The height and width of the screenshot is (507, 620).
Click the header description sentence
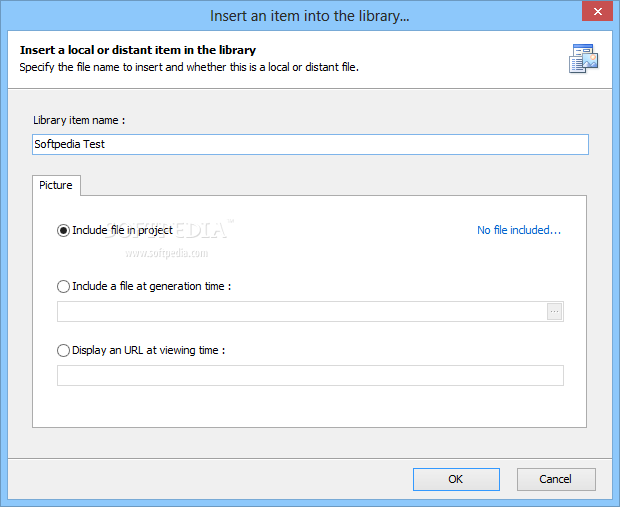click(x=189, y=67)
